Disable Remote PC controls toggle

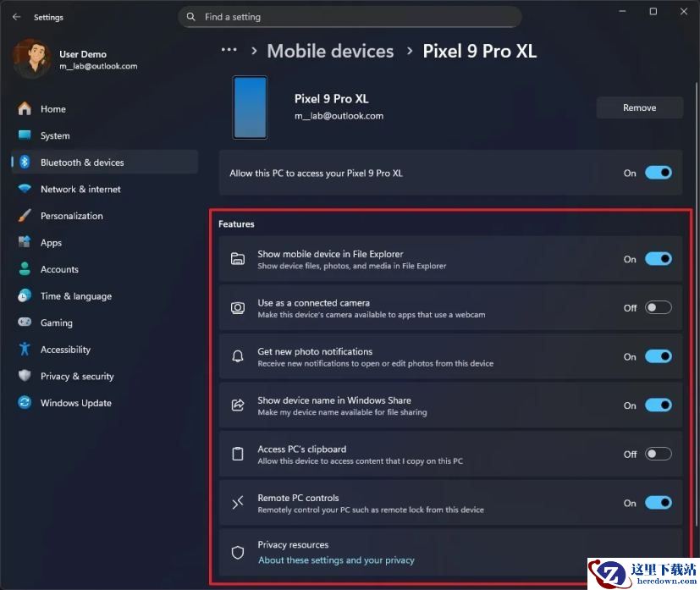(658, 503)
